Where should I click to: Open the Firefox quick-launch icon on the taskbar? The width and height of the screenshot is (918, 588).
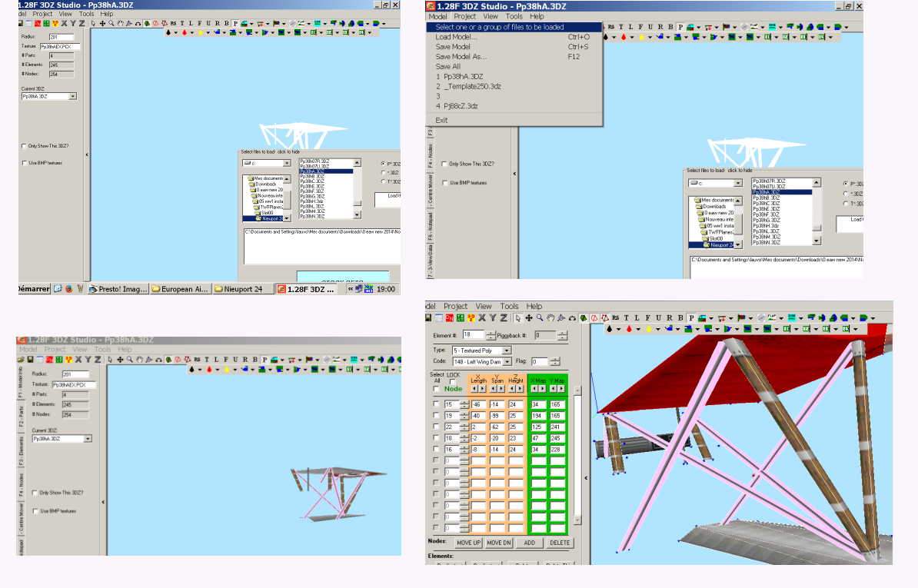click(68, 288)
